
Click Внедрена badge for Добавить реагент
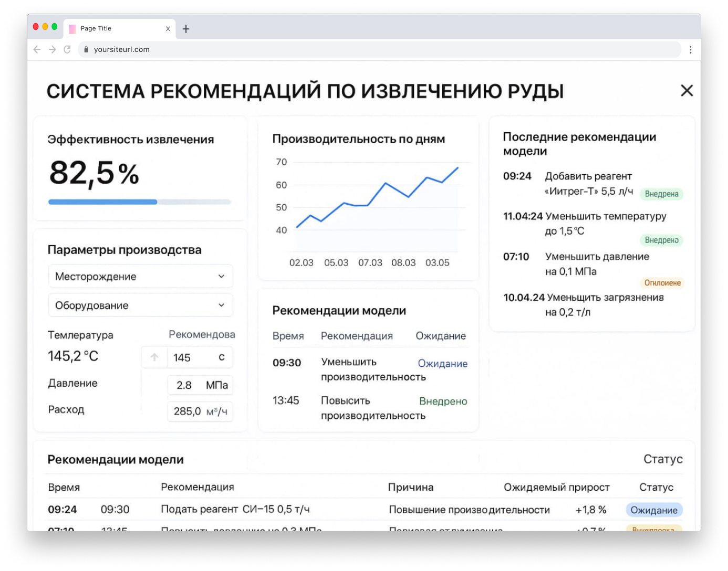pyautogui.click(x=661, y=194)
